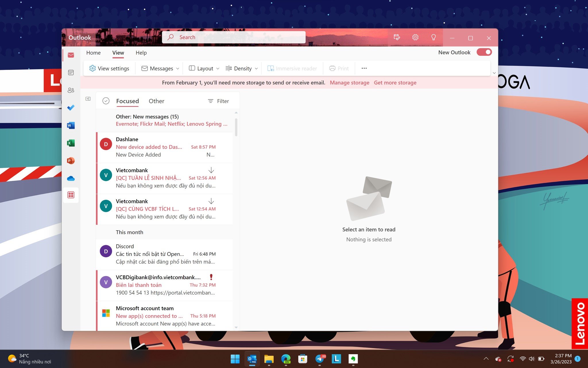Open File Explorer from the taskbar
Viewport: 588px width, 368px height.
click(x=269, y=359)
